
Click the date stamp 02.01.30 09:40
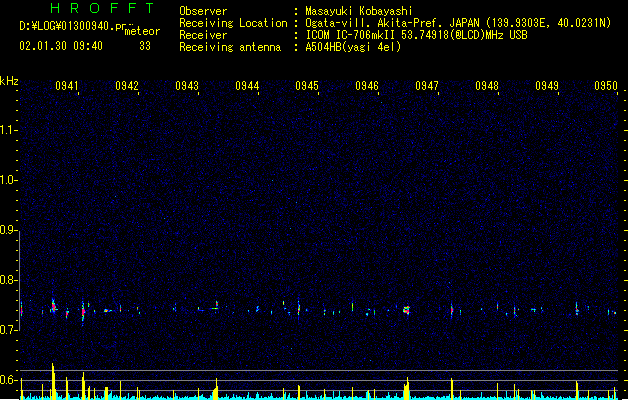coord(61,46)
